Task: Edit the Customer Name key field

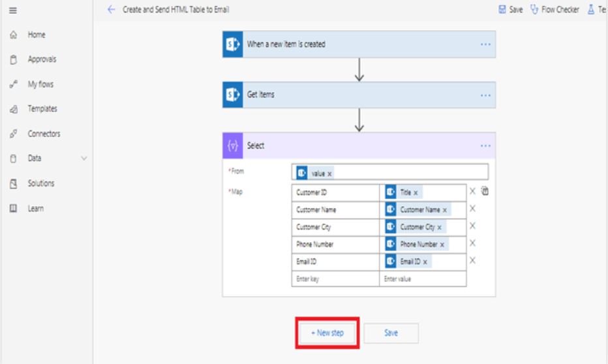Action: click(x=335, y=209)
